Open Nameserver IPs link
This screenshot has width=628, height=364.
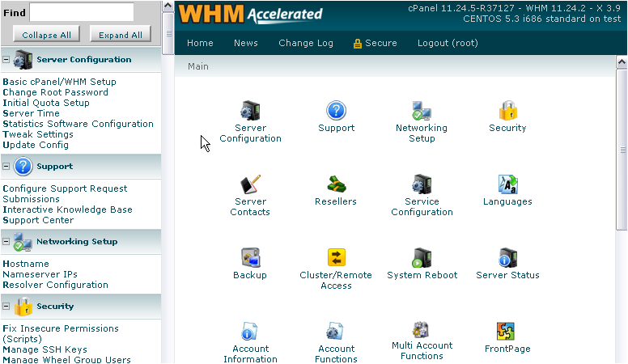(40, 274)
